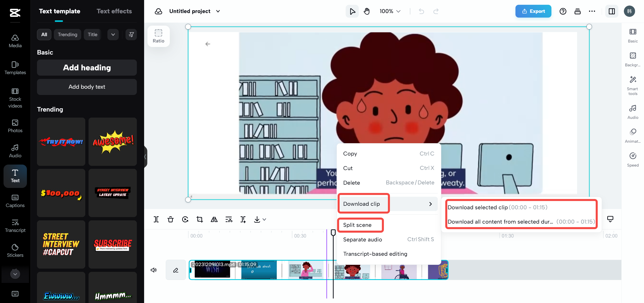Screen dimensions: 644x303
Task: Click the mirror flip icon
Action: click(x=214, y=219)
